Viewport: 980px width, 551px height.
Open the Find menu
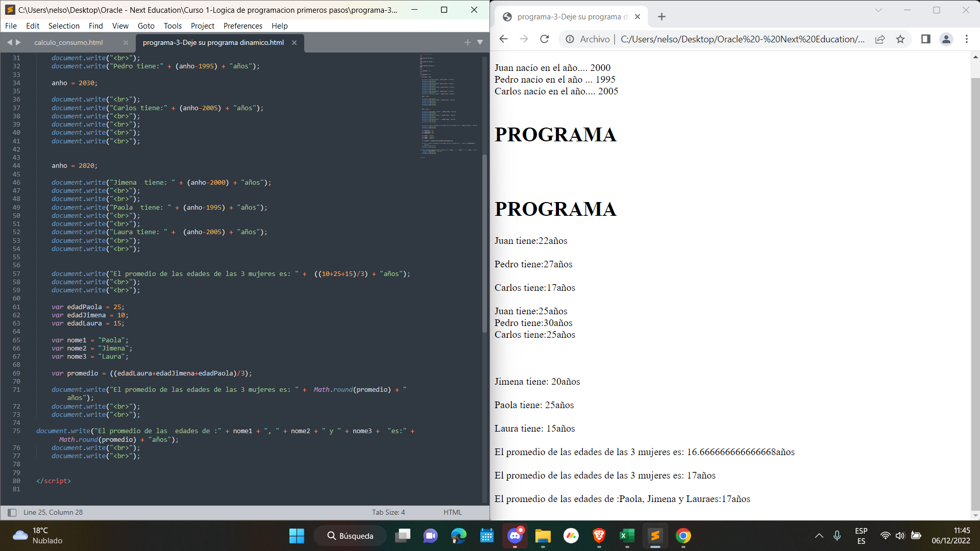click(95, 26)
